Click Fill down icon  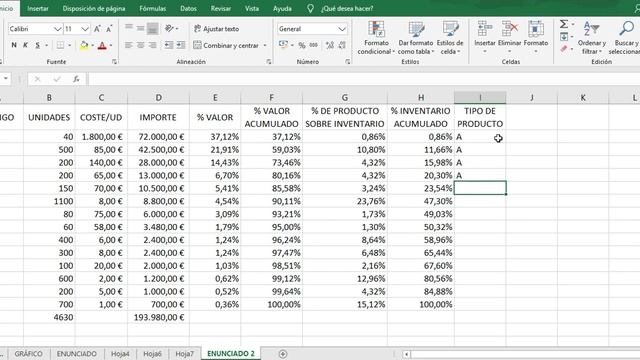[x=564, y=37]
